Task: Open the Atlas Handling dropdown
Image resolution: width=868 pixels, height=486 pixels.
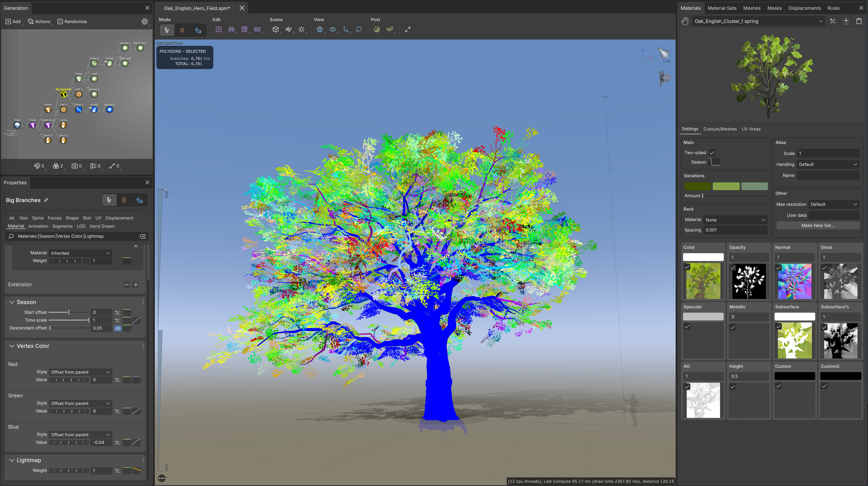Action: coord(828,164)
